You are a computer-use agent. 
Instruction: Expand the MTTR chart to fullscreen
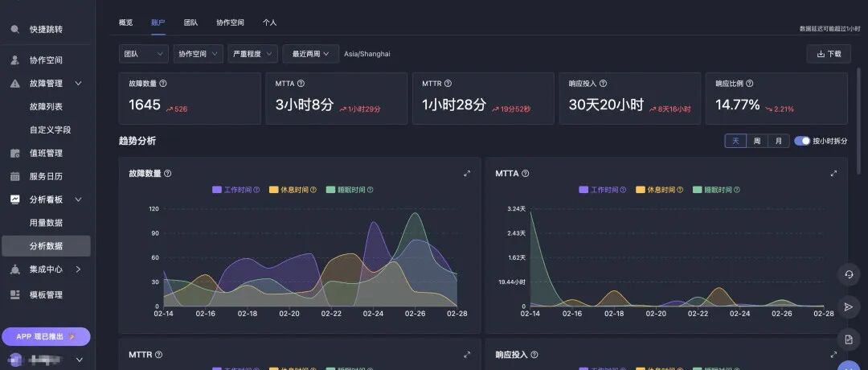[x=467, y=355]
